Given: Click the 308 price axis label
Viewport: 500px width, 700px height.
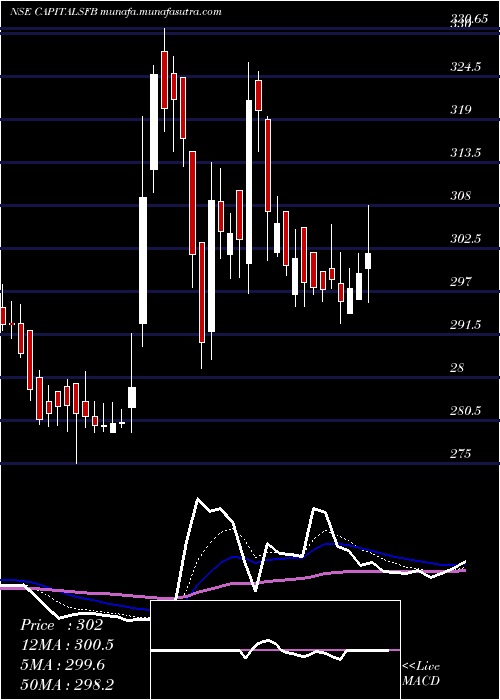Looking at the screenshot, I should pos(461,196).
